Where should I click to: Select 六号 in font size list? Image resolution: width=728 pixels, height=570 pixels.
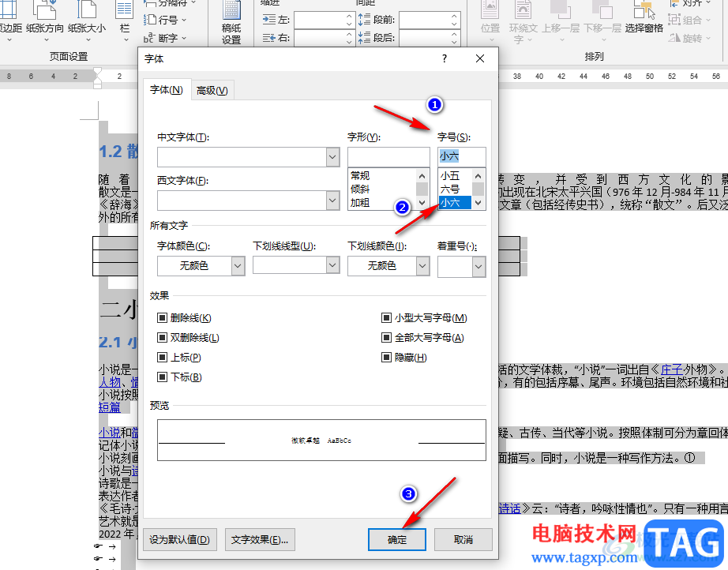click(450, 189)
